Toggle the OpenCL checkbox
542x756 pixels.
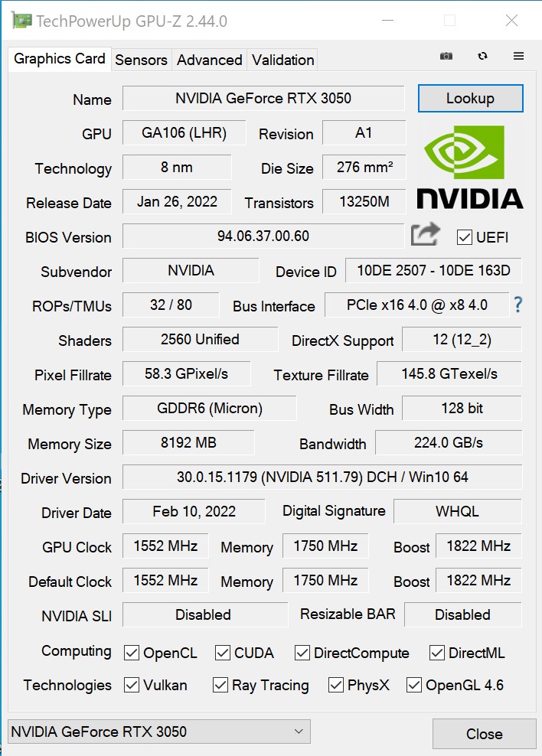click(132, 653)
